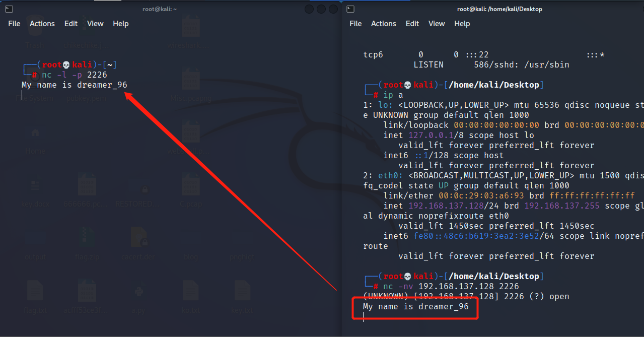Minimize the root@kali: ~ terminal window
The height and width of the screenshot is (337, 644).
tap(309, 9)
